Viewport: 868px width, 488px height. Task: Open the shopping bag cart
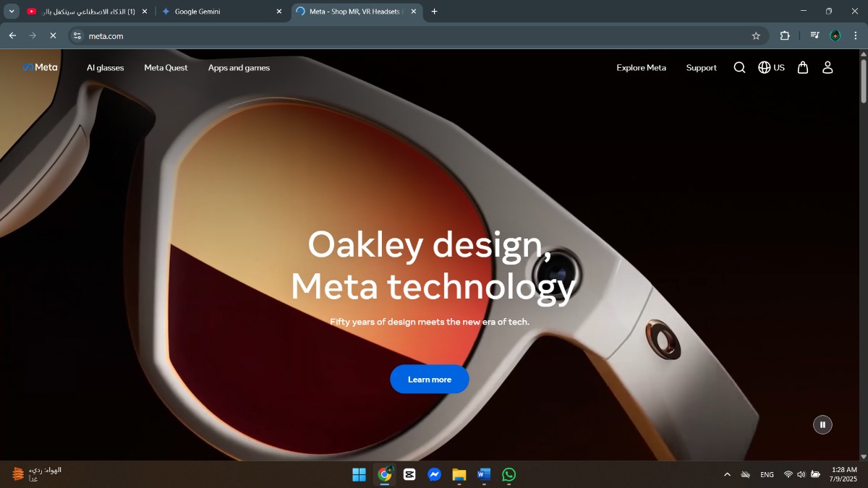pyautogui.click(x=803, y=67)
